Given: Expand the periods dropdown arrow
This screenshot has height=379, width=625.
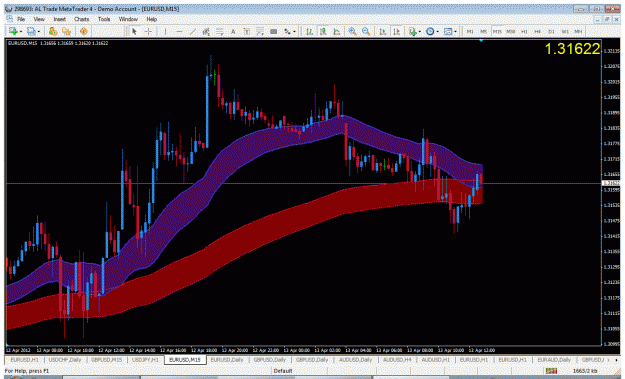Looking at the screenshot, I should click(x=437, y=31).
